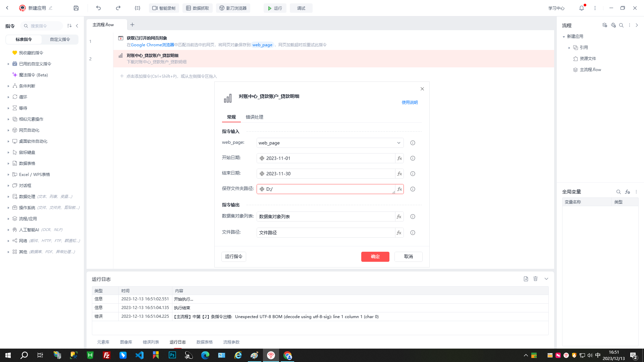Click the save icon in top toolbar
Viewport: 644px width, 362px height.
pyautogui.click(x=76, y=8)
